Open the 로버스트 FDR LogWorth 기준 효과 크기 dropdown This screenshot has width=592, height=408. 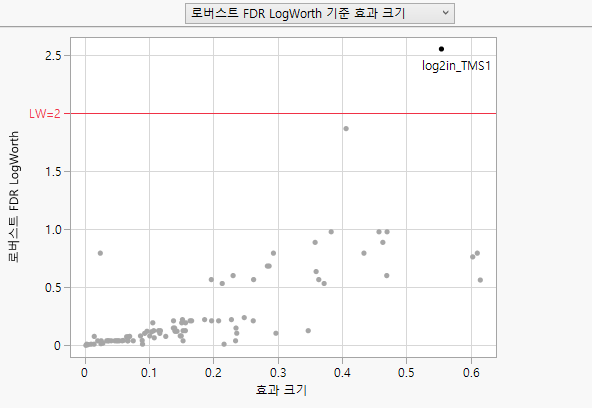(x=319, y=14)
